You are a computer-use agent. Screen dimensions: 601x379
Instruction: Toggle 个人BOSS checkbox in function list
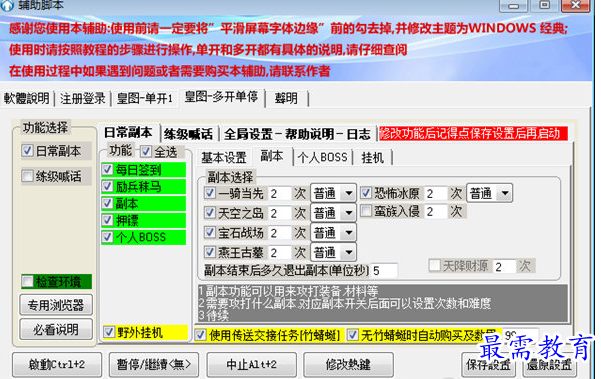coord(107,237)
